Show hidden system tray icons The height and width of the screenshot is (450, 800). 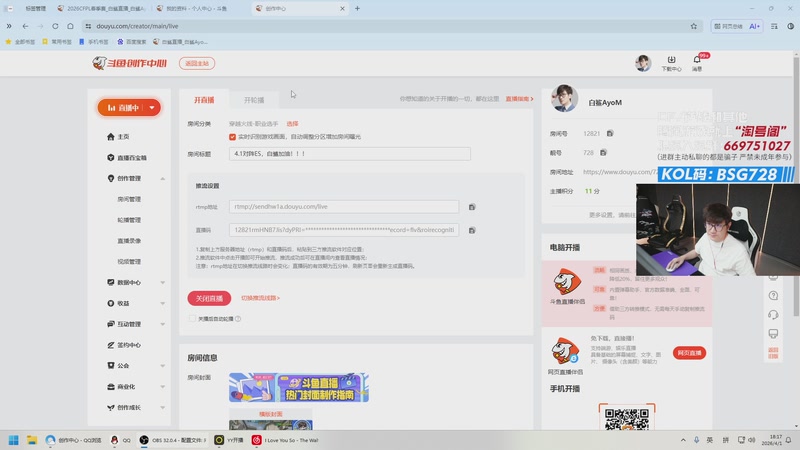(683, 440)
